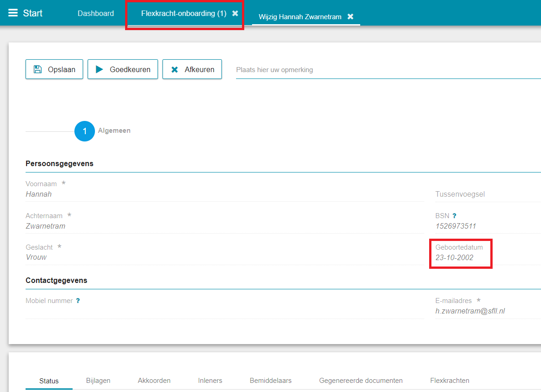Switch to the Akkoorden tab
This screenshot has height=392, width=541.
point(154,381)
